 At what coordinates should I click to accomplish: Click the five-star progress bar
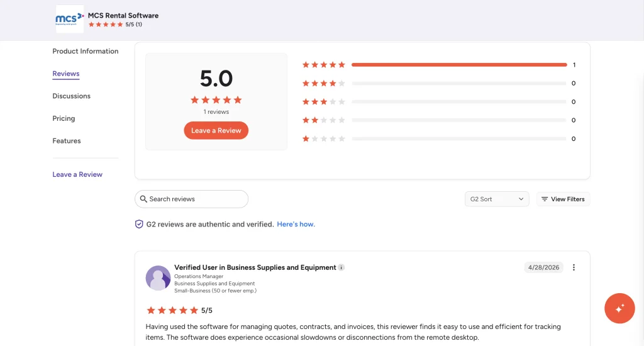pyautogui.click(x=459, y=65)
